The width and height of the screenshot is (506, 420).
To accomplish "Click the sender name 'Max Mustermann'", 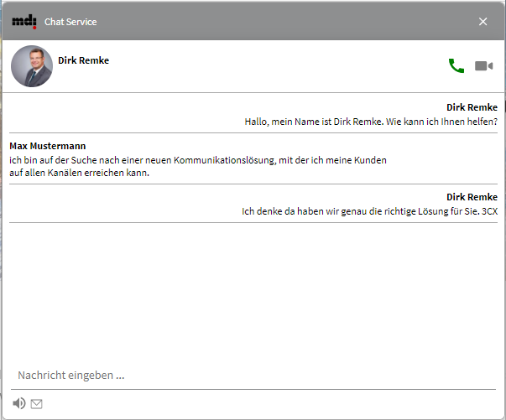I will click(x=48, y=146).
